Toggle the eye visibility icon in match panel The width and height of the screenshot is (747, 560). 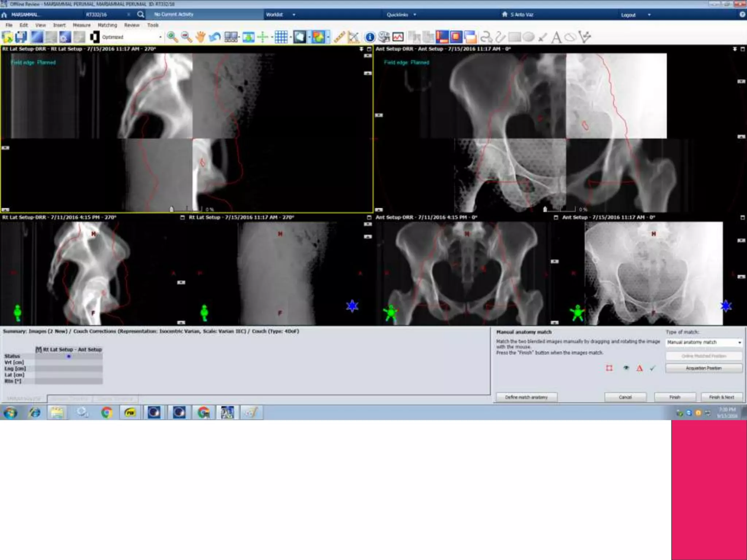coord(626,368)
